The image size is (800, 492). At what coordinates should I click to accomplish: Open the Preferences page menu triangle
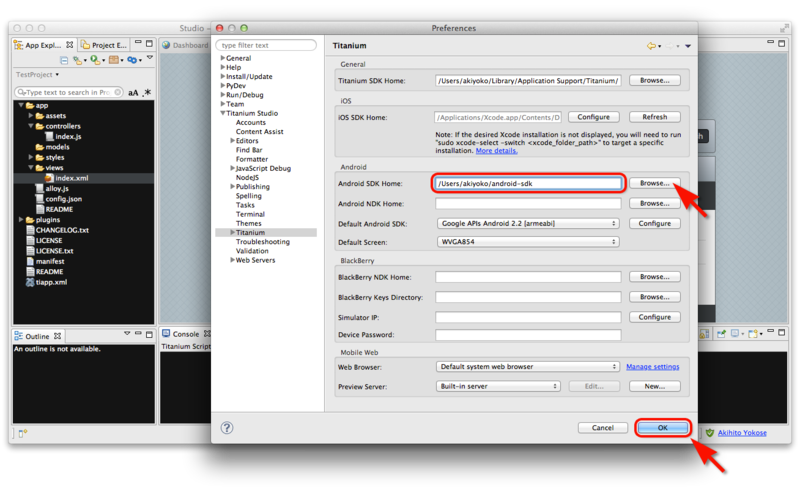[x=688, y=46]
